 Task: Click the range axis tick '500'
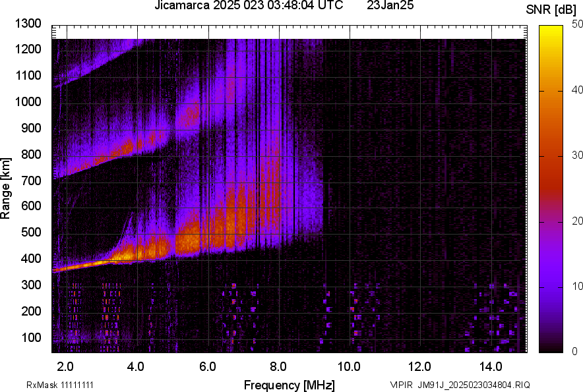(31, 232)
